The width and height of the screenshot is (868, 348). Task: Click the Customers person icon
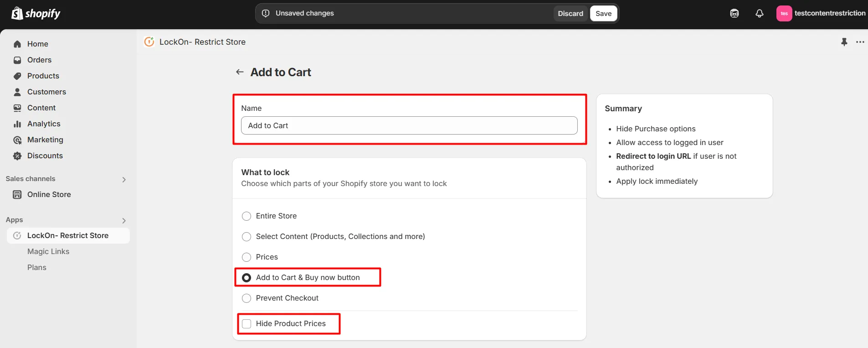(17, 92)
